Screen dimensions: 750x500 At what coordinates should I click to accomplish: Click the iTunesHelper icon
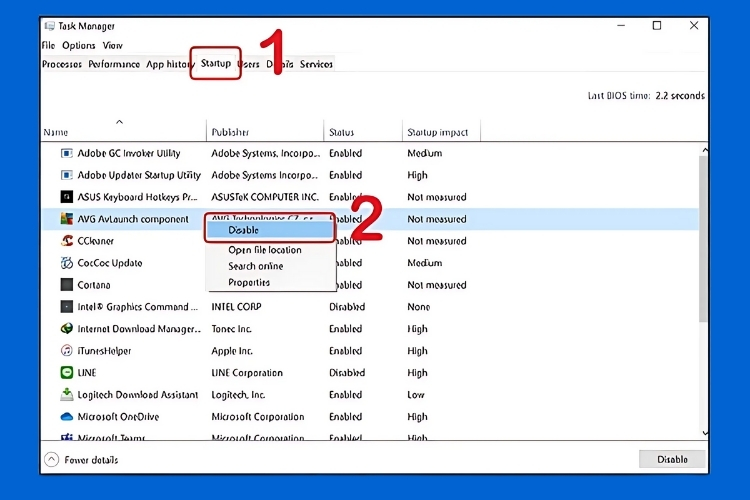click(67, 351)
